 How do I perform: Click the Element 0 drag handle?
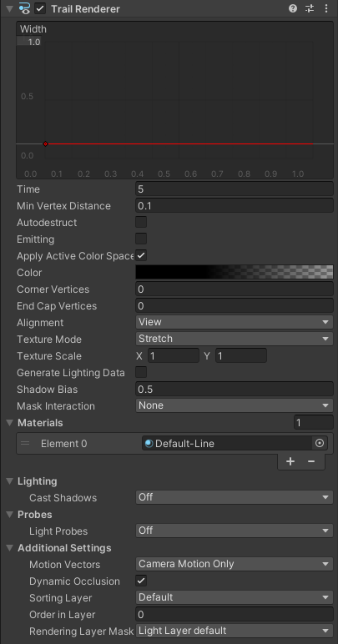[25, 444]
